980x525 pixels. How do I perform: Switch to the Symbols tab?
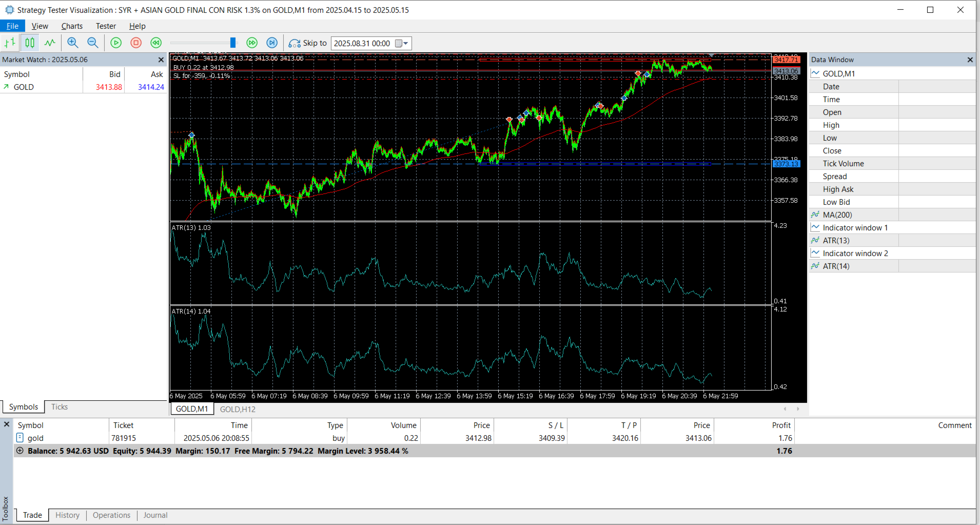coord(24,407)
